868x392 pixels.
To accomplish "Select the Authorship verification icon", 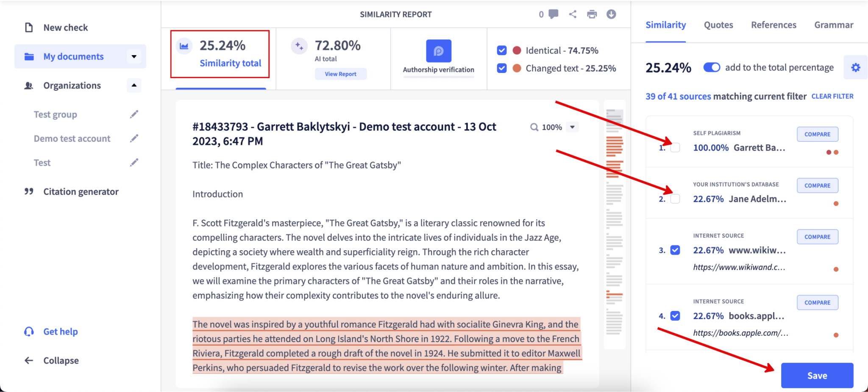I will point(438,50).
